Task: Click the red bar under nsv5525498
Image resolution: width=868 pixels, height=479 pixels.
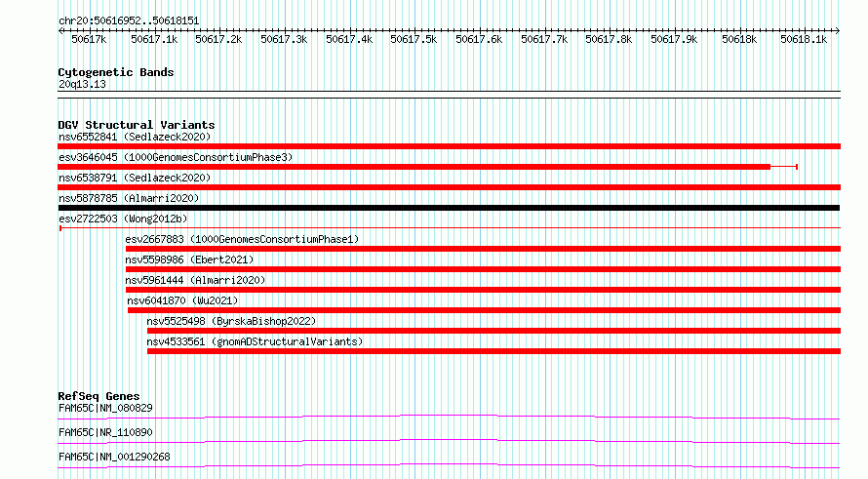Action: [493, 331]
